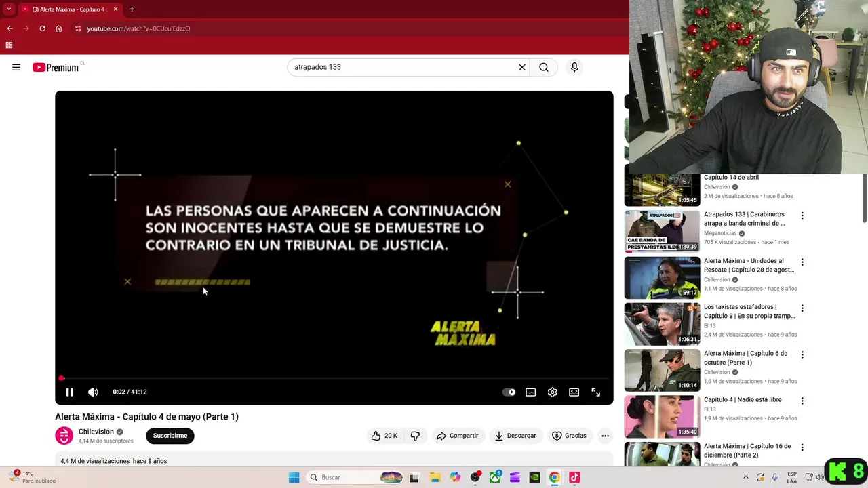Screen dimensions: 868x488
Task: Open Nvidia app from taskbar
Action: 534,477
